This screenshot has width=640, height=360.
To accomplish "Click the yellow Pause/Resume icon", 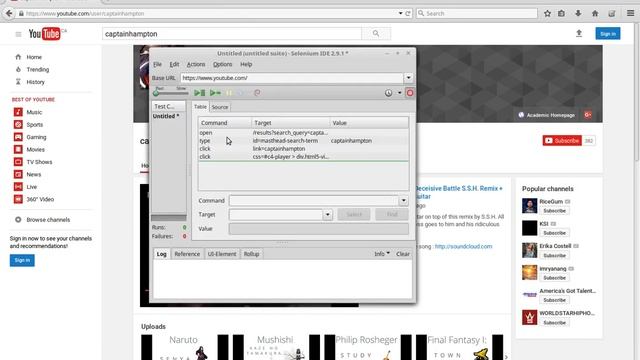I will [x=229, y=93].
